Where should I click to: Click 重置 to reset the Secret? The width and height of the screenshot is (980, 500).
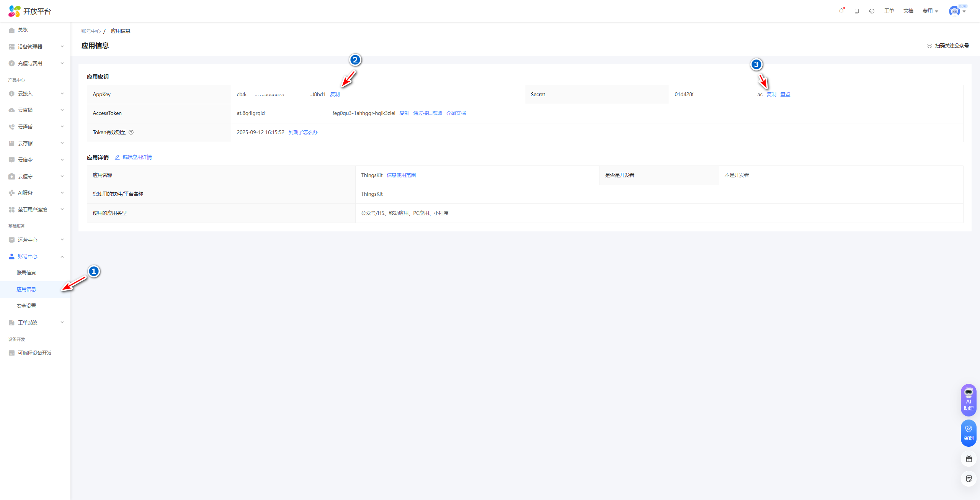785,94
